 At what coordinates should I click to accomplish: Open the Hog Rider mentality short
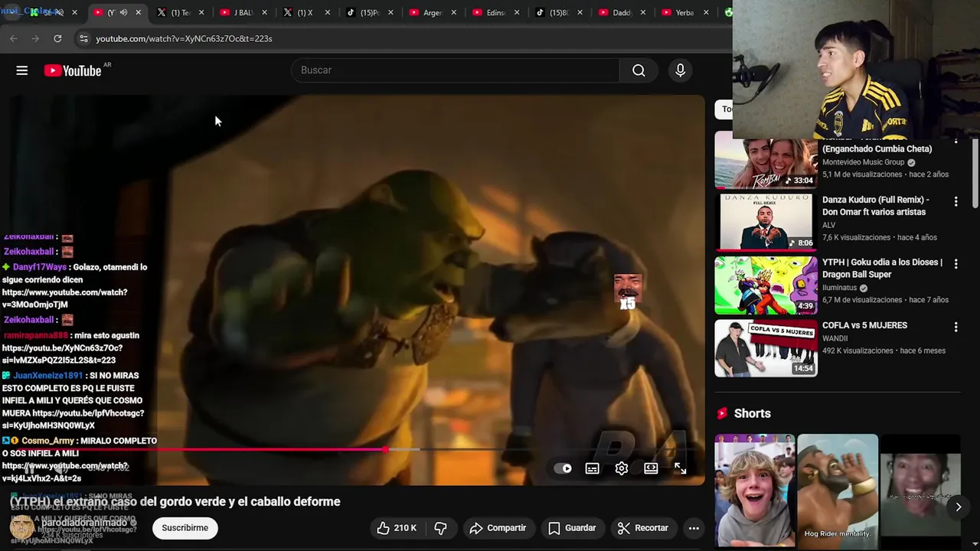click(838, 490)
